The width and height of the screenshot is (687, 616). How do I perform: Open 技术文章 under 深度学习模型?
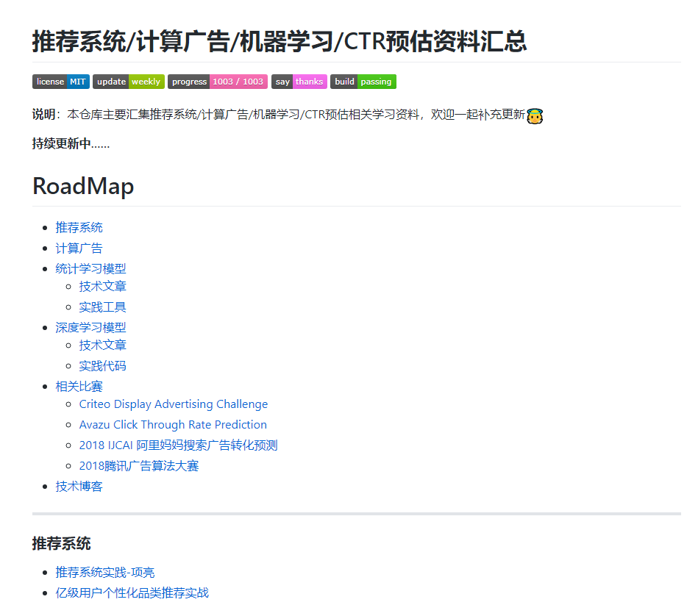click(x=102, y=345)
